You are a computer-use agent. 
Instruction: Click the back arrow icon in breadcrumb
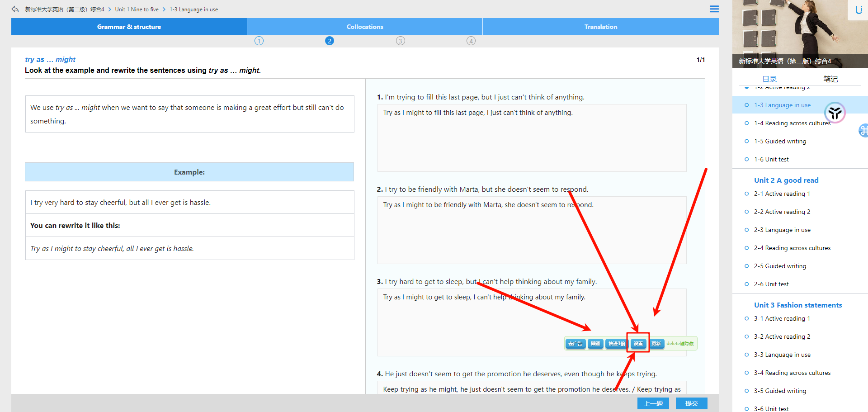click(x=15, y=9)
